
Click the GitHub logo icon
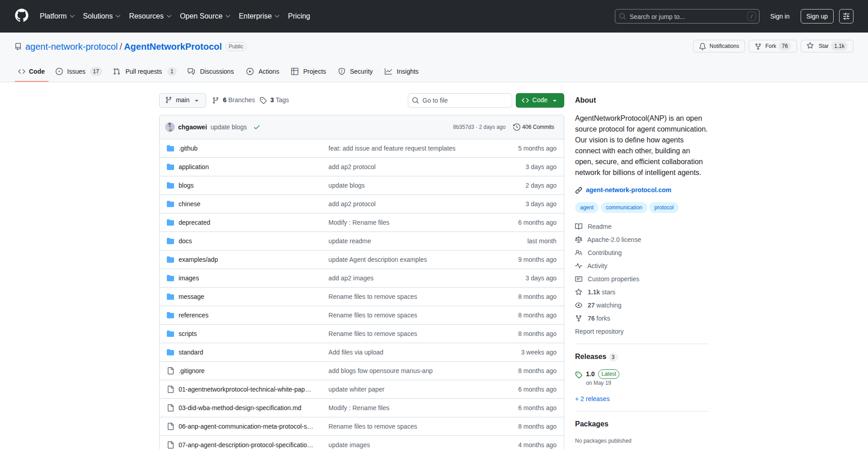coord(22,16)
